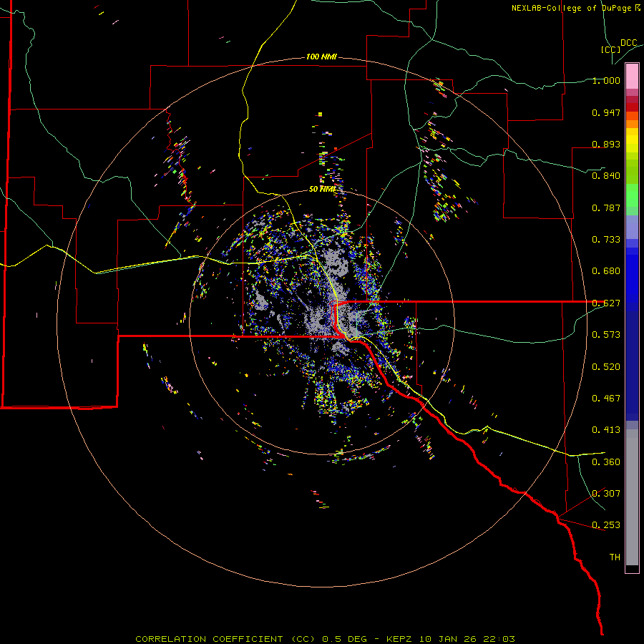Click the radar site dot at the map center
644x644 pixels.
[x=321, y=321]
